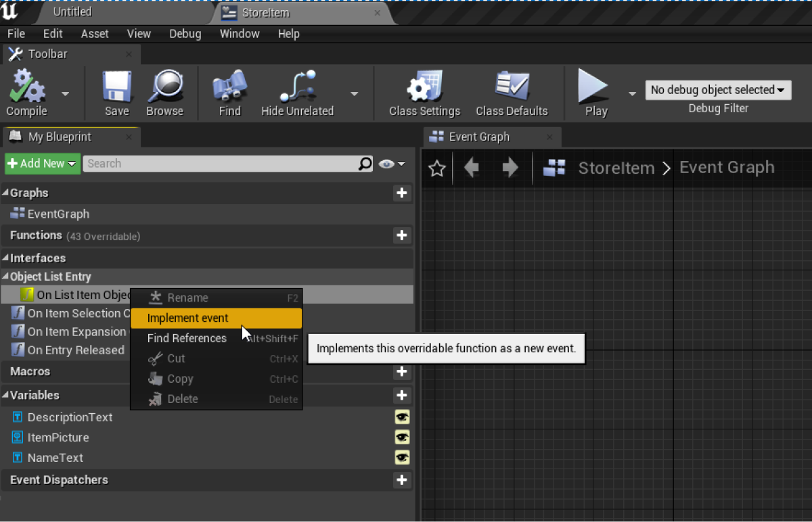Collapse the Variables section
This screenshot has width=812, height=522.
click(5, 396)
